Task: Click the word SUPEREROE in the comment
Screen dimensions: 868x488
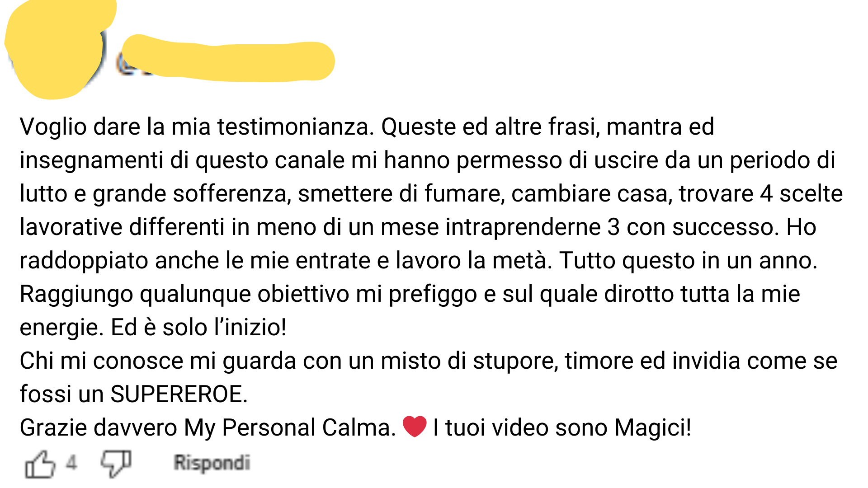Action: coord(179,394)
